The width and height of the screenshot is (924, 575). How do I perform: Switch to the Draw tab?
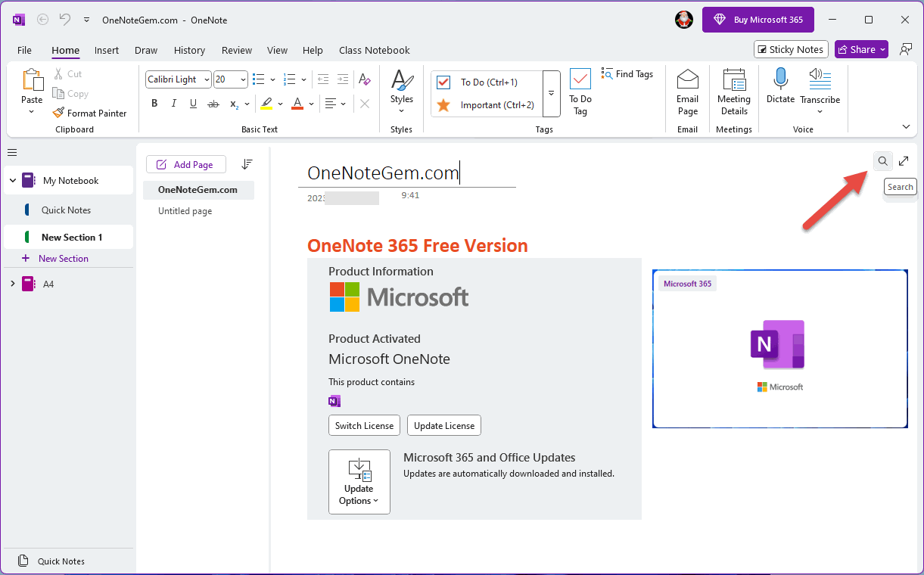146,51
